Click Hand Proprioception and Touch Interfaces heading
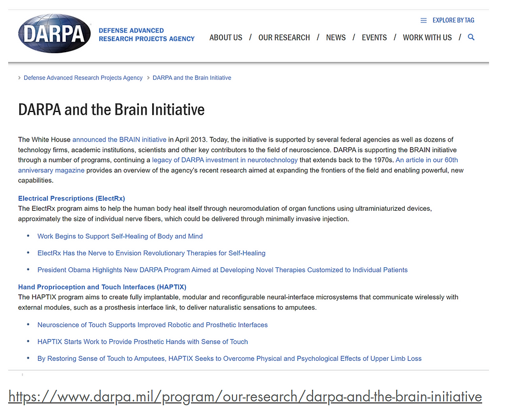This screenshot has width=508, height=420. tap(102, 287)
